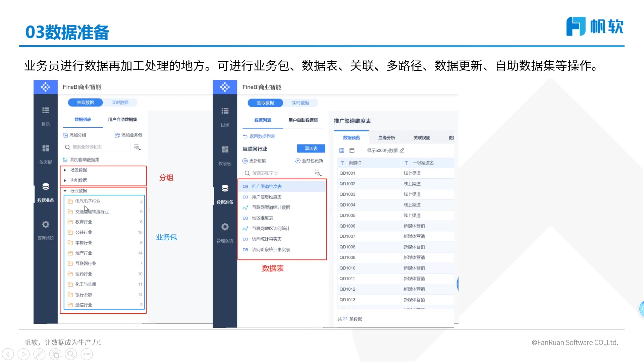
Task: Select 互联网地区访问统计 dataset
Action: pyautogui.click(x=282, y=229)
